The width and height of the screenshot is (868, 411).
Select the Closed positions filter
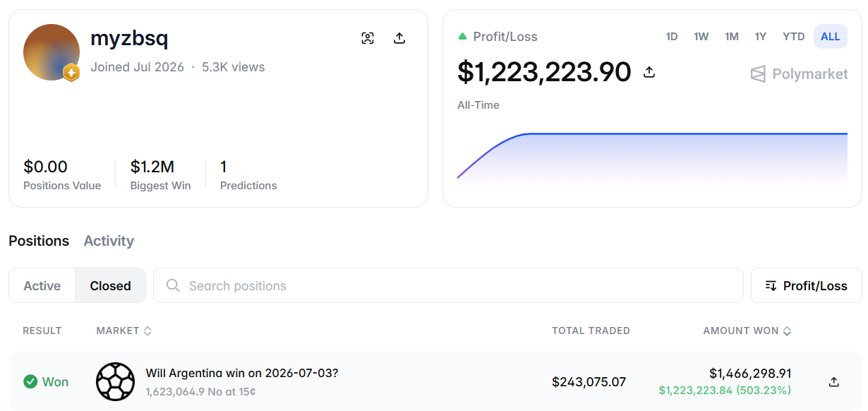click(x=110, y=286)
